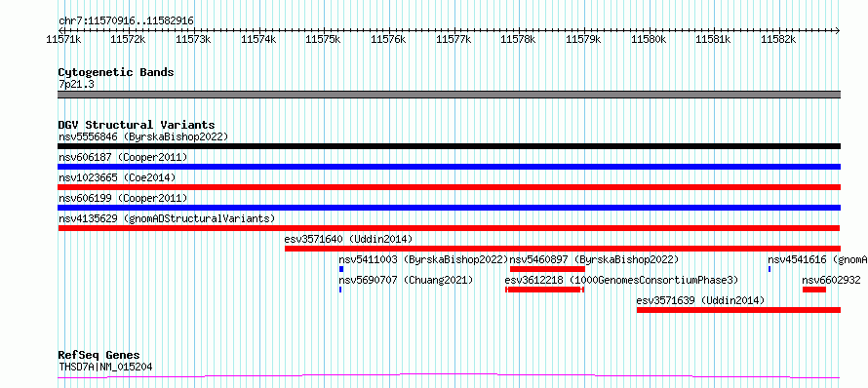Select small blue nsv5411003 variant marker
Viewport: 868px width, 388px height.
point(341,269)
